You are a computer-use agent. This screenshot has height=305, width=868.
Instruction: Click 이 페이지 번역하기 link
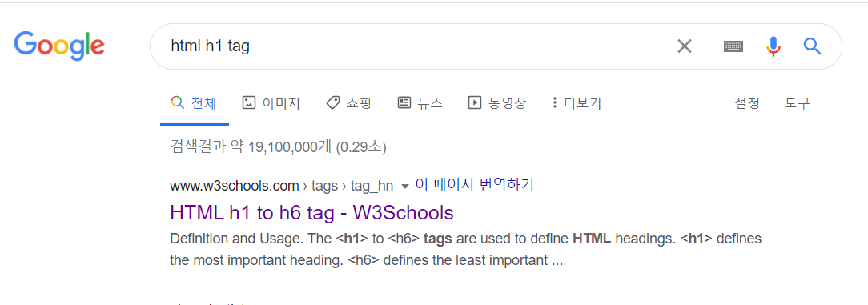point(474,185)
